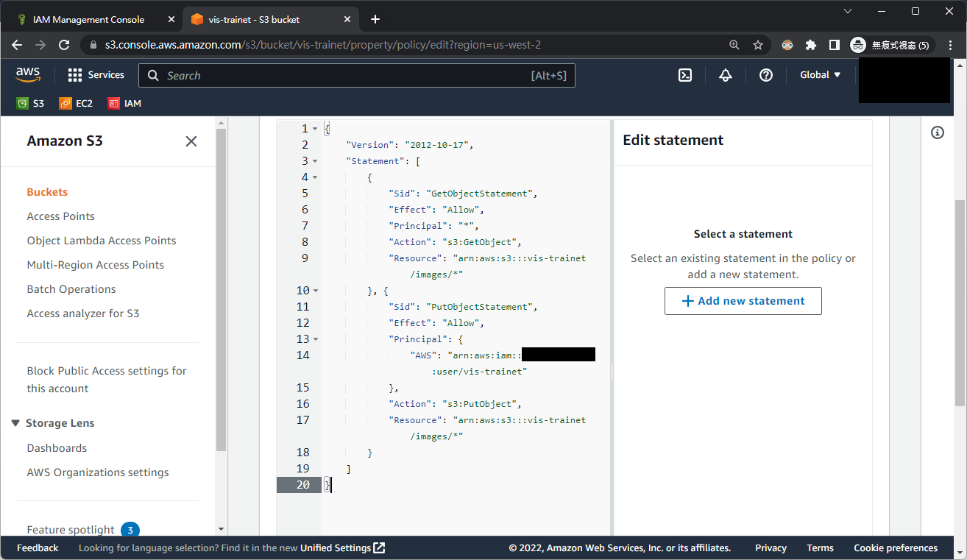The width and height of the screenshot is (967, 560).
Task: Open Access Points in the sidebar
Action: (x=60, y=216)
